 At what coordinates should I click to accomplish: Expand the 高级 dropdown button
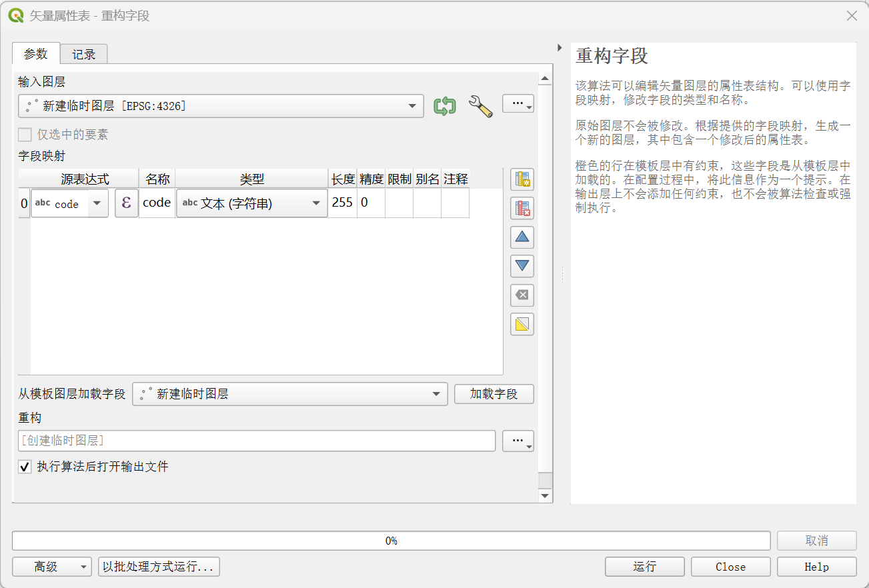52,567
